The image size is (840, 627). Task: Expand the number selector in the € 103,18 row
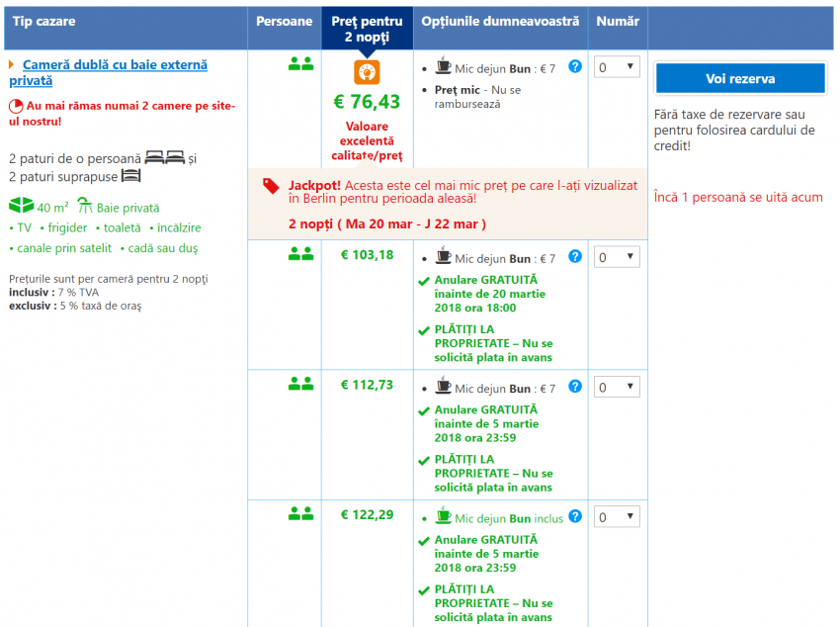click(618, 257)
